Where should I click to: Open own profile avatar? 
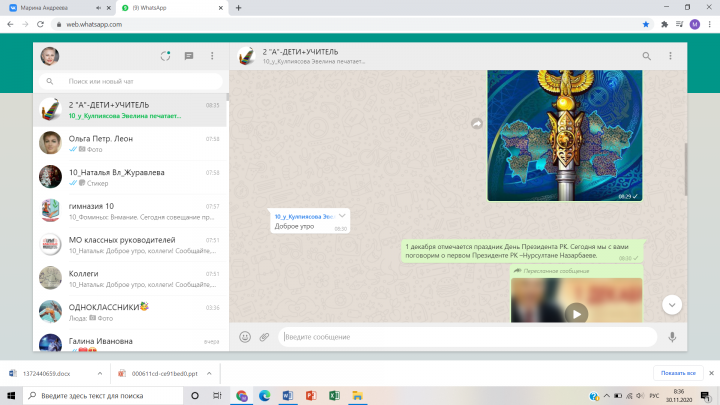50,56
